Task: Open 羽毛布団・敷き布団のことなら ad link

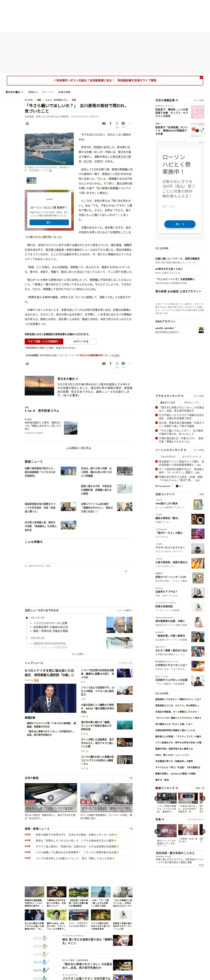Action: click(x=175, y=853)
